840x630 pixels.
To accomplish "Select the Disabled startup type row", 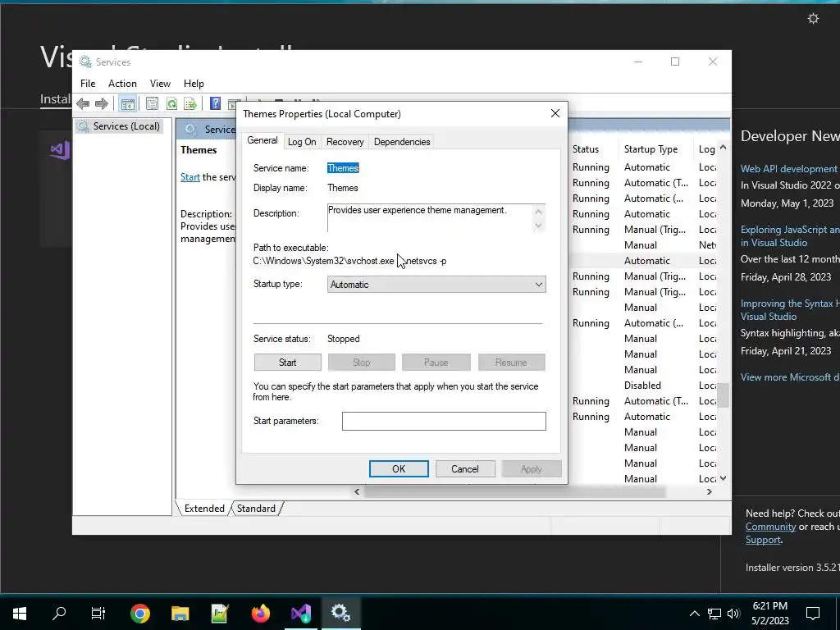I will tap(643, 386).
